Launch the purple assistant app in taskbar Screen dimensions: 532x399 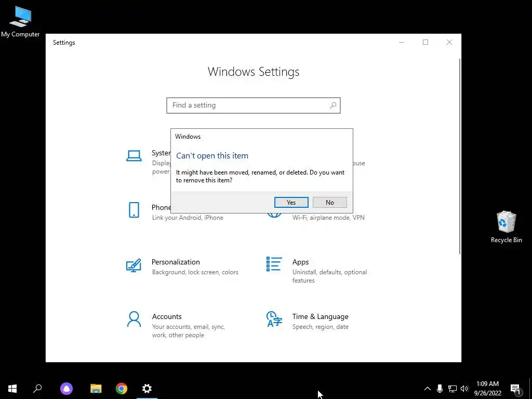[66, 389]
